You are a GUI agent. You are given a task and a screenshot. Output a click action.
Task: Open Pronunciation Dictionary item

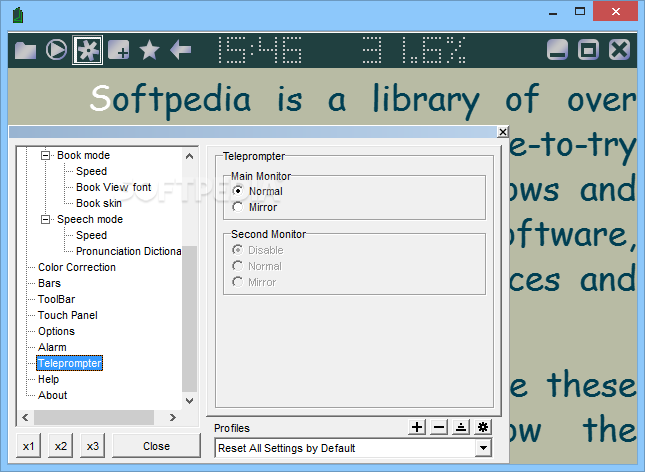[128, 251]
